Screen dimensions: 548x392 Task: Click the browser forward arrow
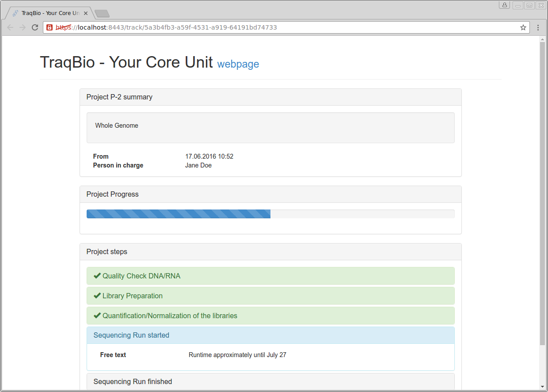(x=23, y=27)
